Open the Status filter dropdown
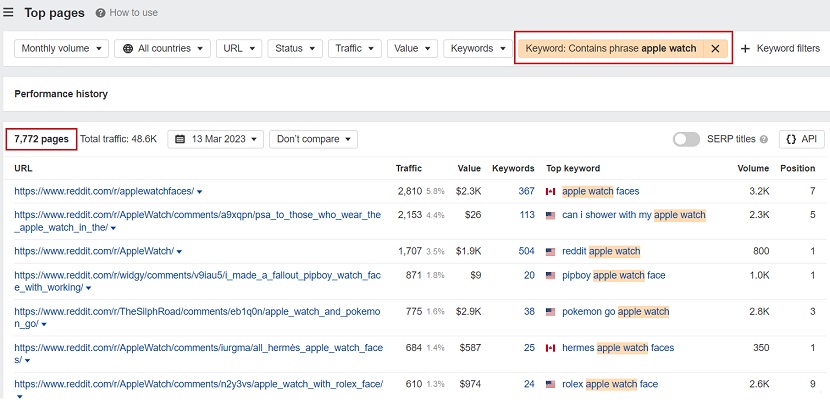The height and width of the screenshot is (400, 830). [x=295, y=48]
